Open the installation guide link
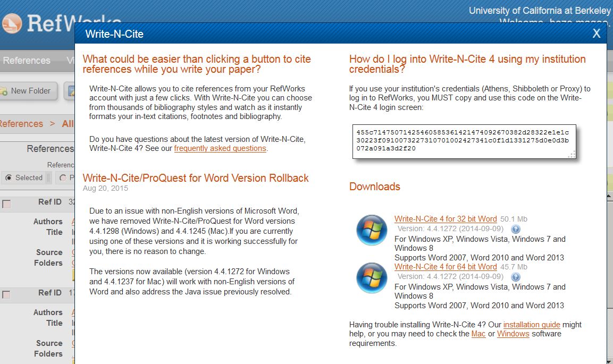The image size is (613, 364). 531,325
